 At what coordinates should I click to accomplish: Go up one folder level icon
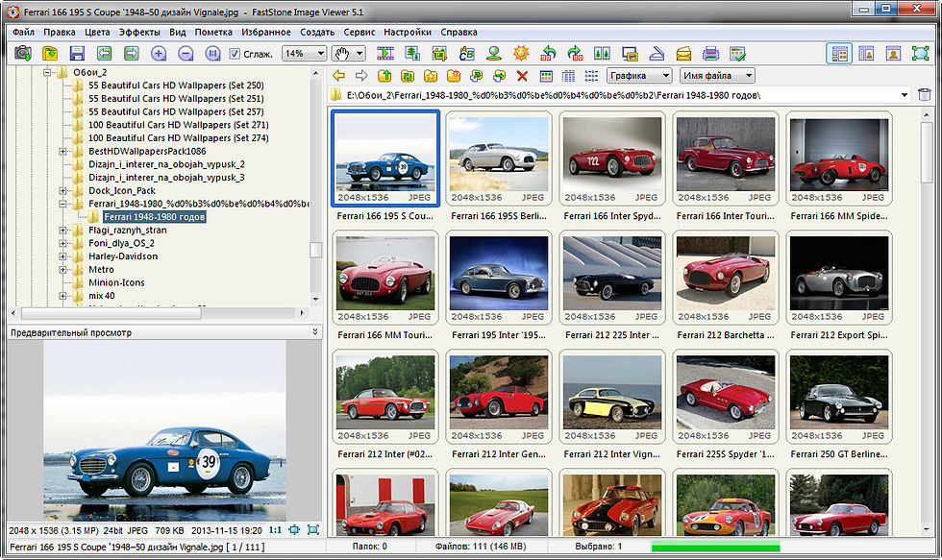coord(384,76)
